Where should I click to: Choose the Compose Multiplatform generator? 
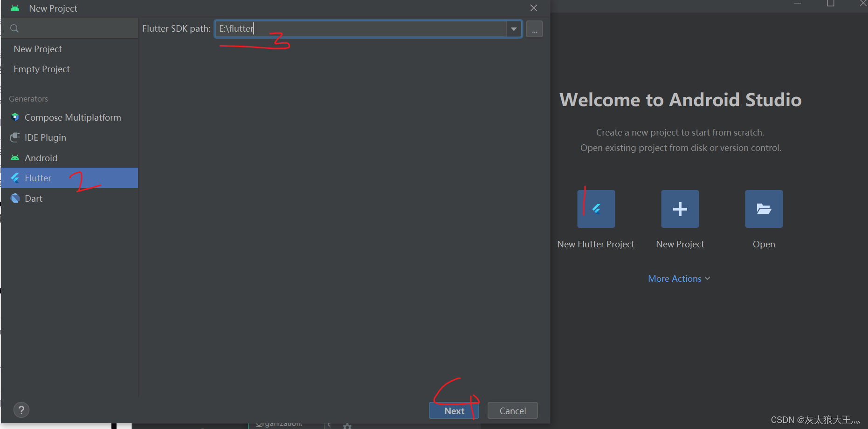[x=73, y=117]
